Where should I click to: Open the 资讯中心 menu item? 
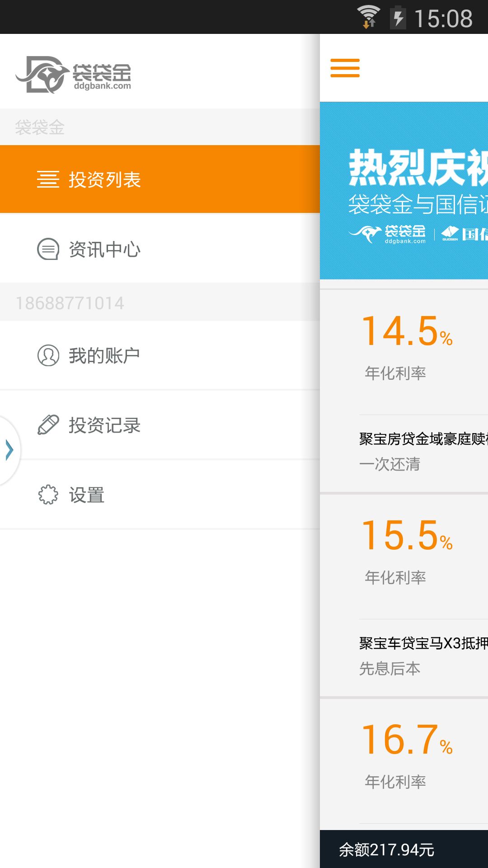(x=160, y=249)
